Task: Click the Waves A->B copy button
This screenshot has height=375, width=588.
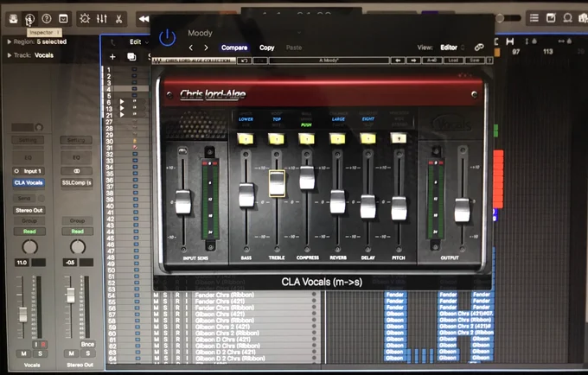Action: [431, 60]
